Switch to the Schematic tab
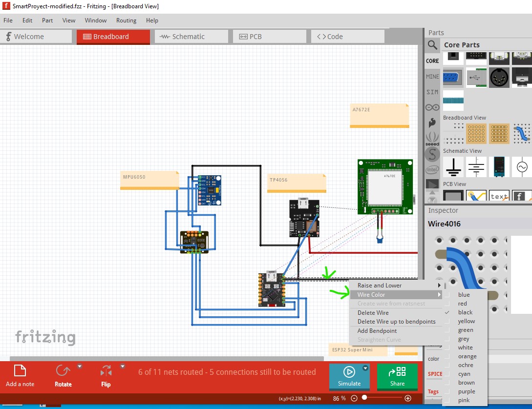The height and width of the screenshot is (409, 532). pyautogui.click(x=192, y=37)
